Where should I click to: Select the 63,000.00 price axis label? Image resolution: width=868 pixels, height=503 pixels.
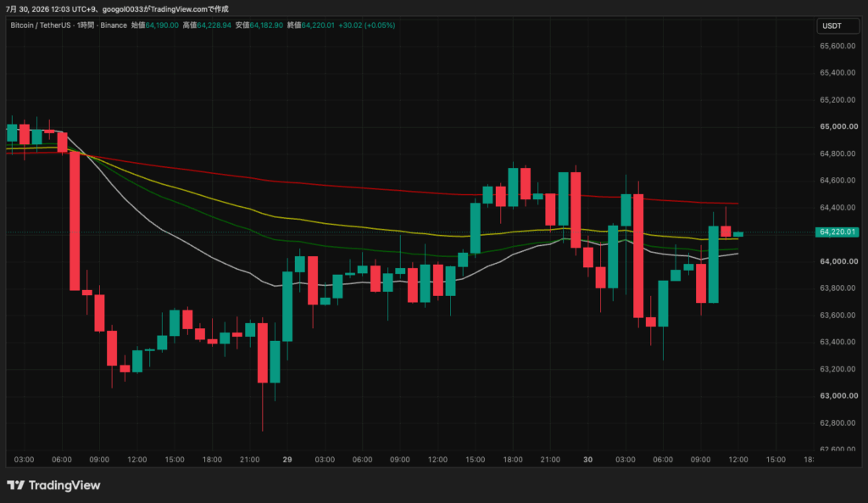point(838,395)
